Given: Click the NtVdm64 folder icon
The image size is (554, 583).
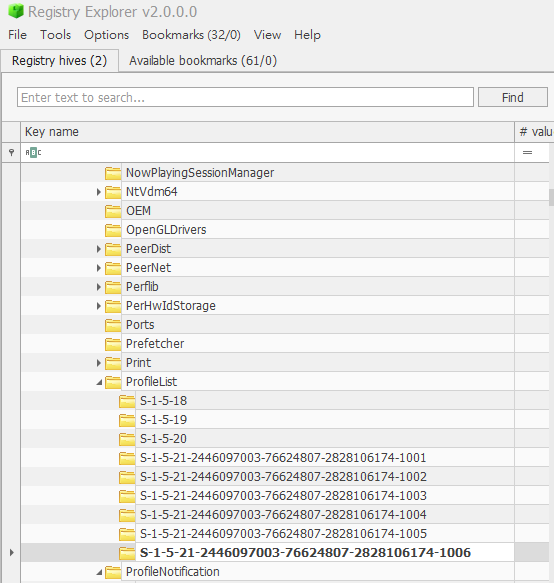Looking at the screenshot, I should pos(113,192).
